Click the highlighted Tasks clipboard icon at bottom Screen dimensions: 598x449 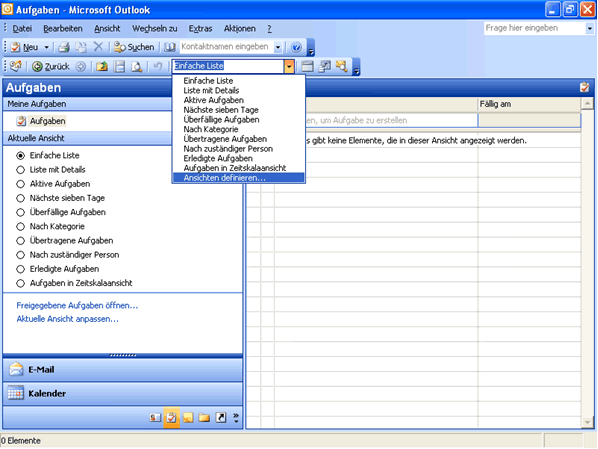[x=172, y=417]
